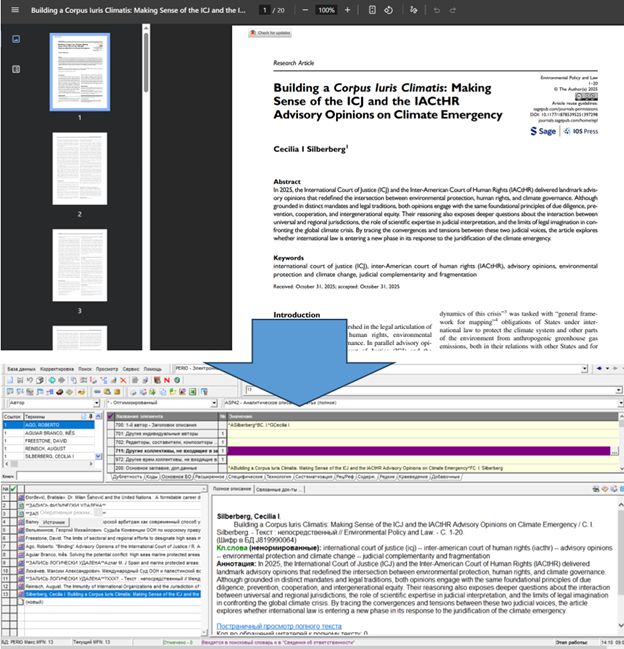Click the 'Check for updates' badge on PDF

coord(270,33)
